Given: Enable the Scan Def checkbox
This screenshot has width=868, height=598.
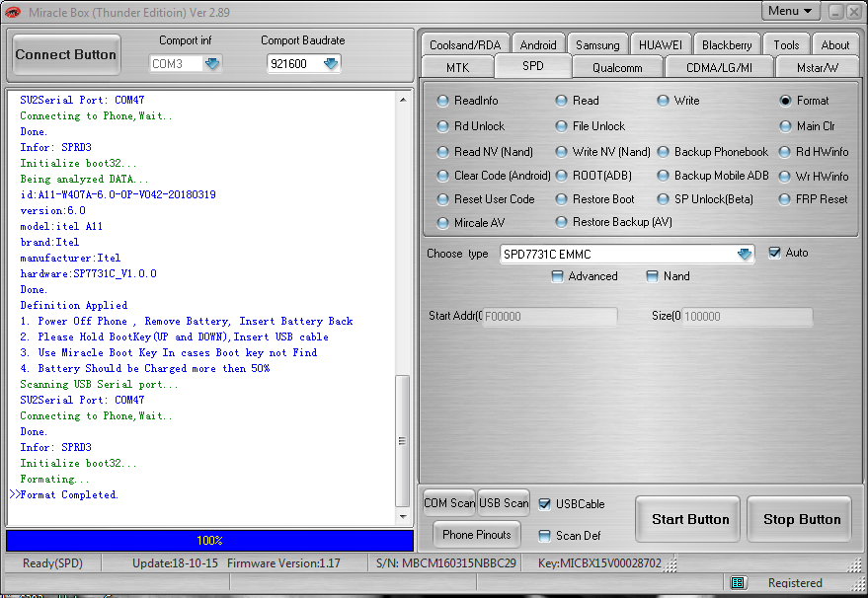Looking at the screenshot, I should coord(545,536).
